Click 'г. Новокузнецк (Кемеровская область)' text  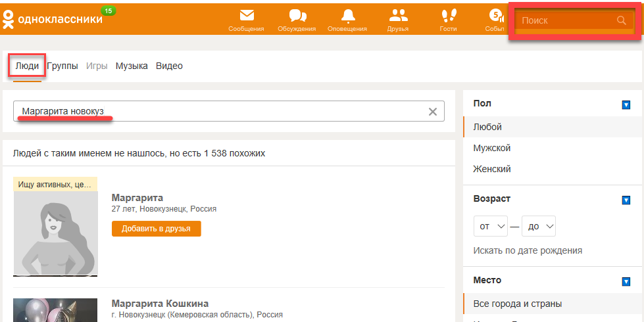(183, 315)
